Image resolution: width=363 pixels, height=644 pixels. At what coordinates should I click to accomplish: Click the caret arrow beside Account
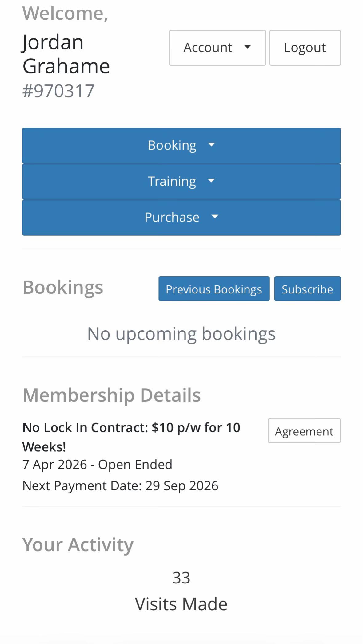247,47
